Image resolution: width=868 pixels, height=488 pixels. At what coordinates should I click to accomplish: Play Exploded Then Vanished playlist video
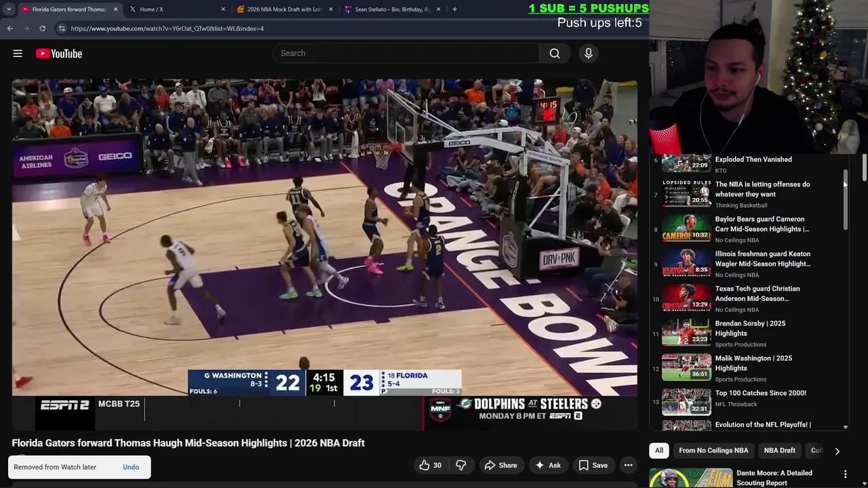(753, 159)
